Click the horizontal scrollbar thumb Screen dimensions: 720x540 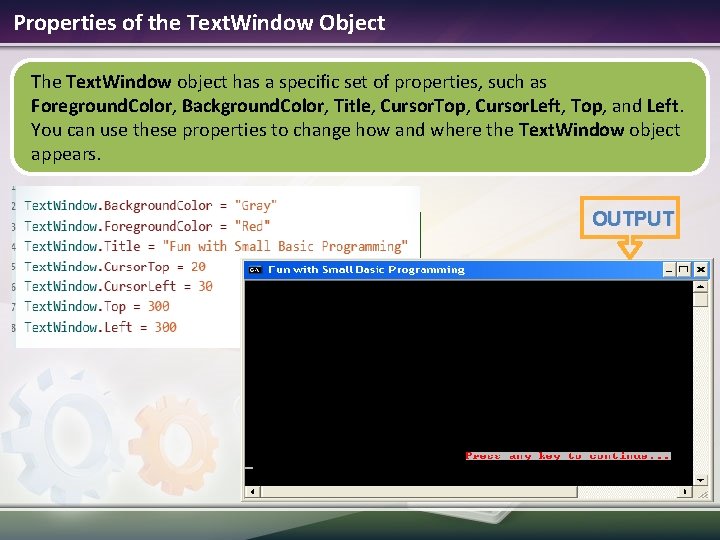click(418, 492)
